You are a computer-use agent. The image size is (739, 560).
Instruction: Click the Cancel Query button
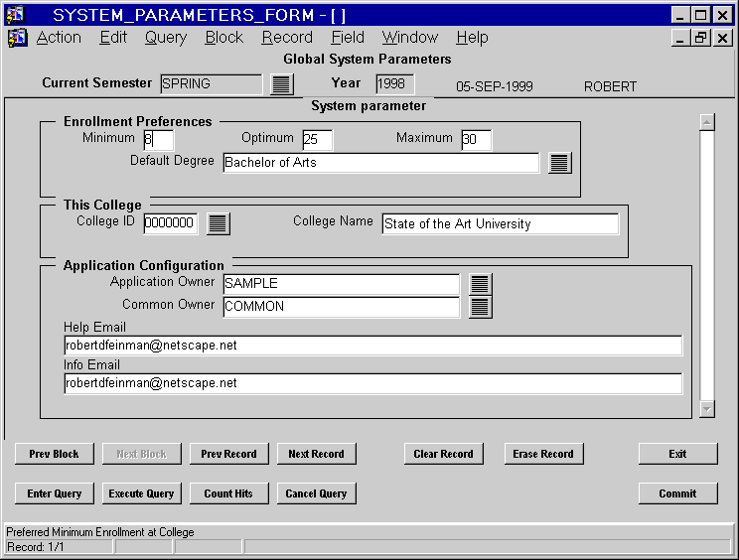pyautogui.click(x=316, y=493)
